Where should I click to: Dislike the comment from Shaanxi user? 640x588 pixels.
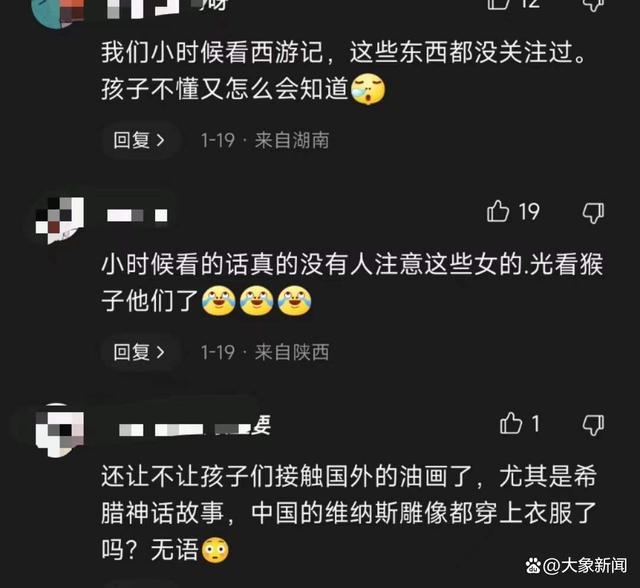[593, 213]
